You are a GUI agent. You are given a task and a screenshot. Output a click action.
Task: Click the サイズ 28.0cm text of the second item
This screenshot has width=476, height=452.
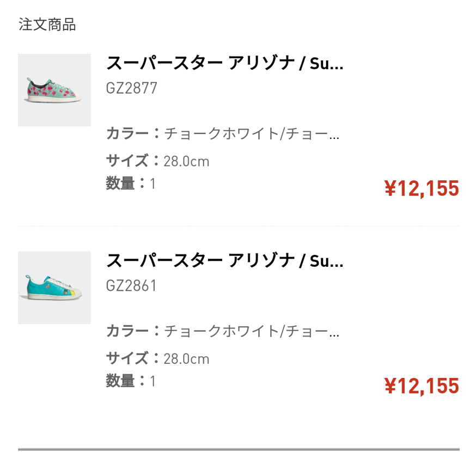click(x=158, y=358)
